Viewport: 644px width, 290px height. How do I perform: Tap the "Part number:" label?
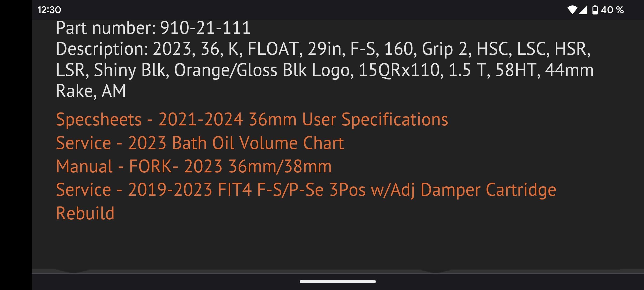pos(106,28)
